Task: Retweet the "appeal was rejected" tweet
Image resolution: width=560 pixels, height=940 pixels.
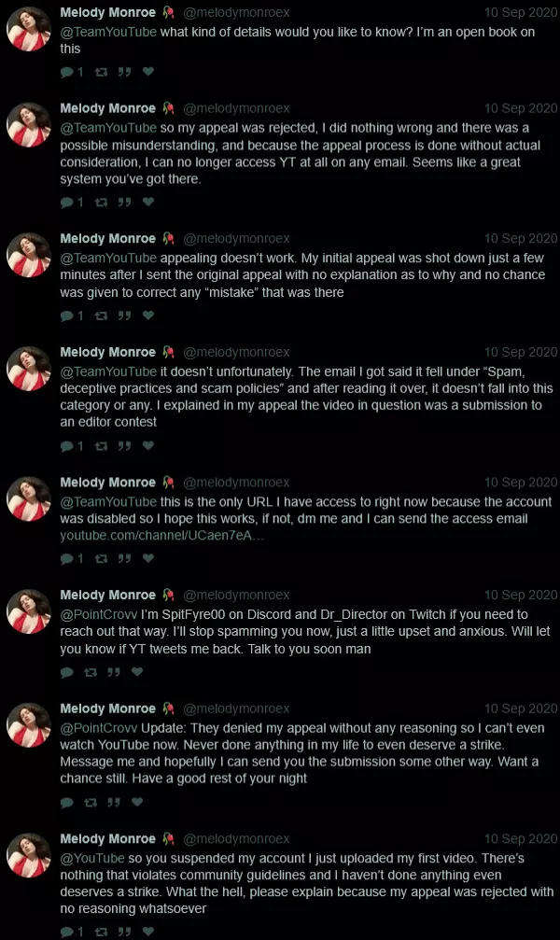Action: (102, 203)
